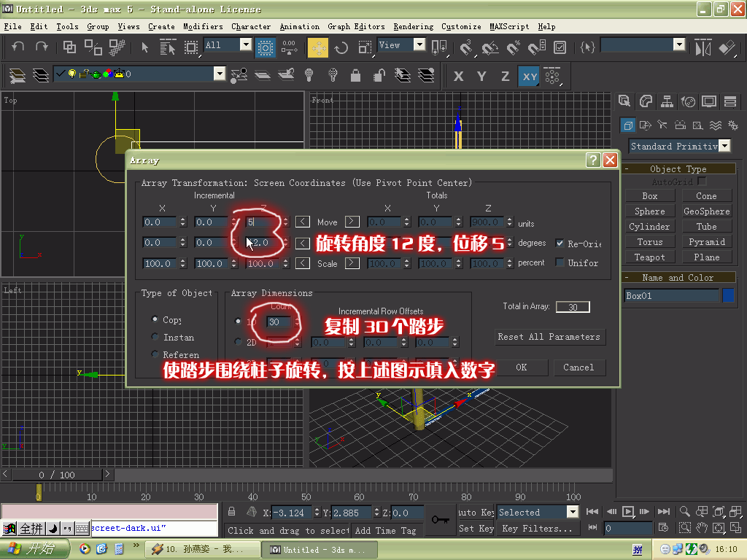747x560 pixels.
Task: Open the Selected key filter dropdown
Action: [x=573, y=512]
